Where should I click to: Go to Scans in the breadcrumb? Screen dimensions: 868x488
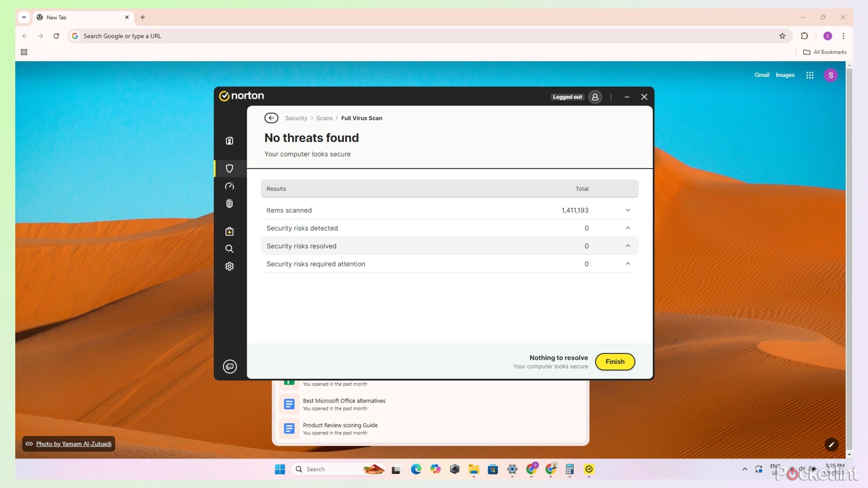324,118
